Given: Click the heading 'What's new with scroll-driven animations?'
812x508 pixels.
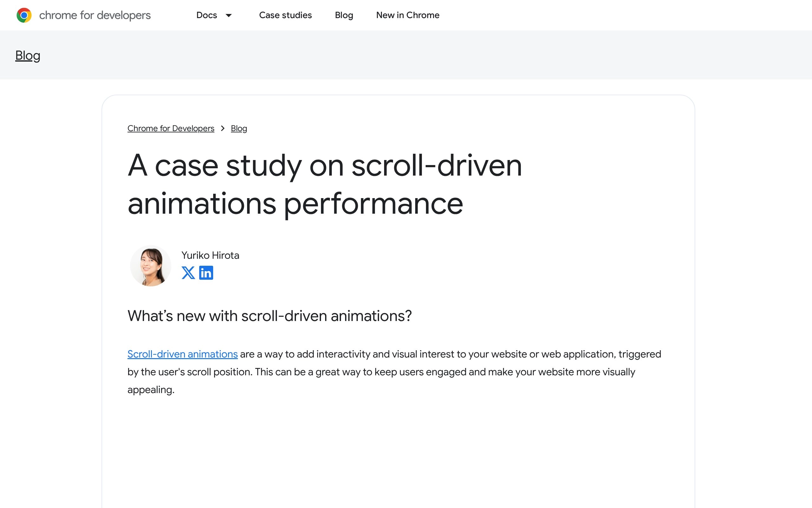Looking at the screenshot, I should point(269,316).
